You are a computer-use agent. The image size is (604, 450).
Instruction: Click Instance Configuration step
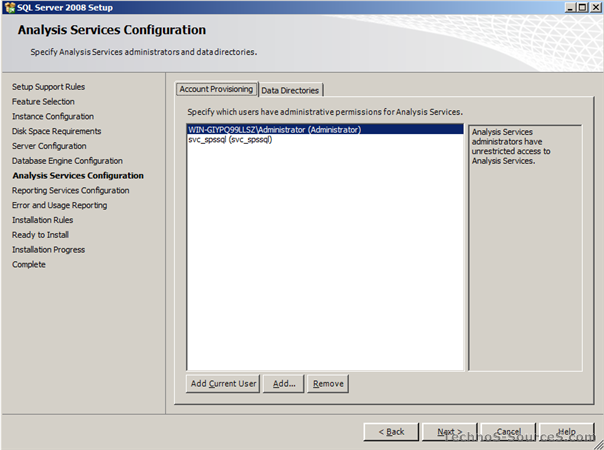tap(53, 116)
